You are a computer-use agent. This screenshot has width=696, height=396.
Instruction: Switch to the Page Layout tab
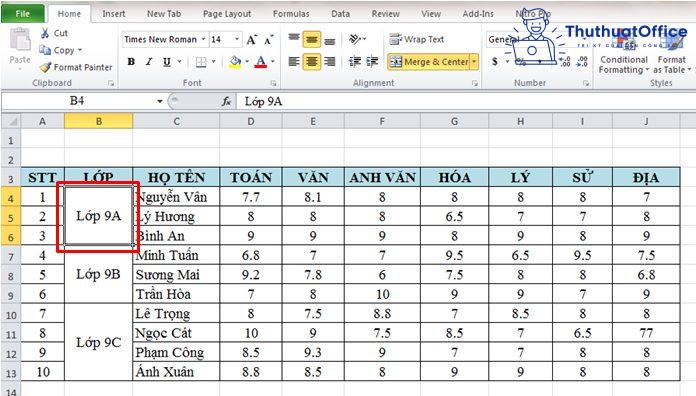click(x=227, y=14)
